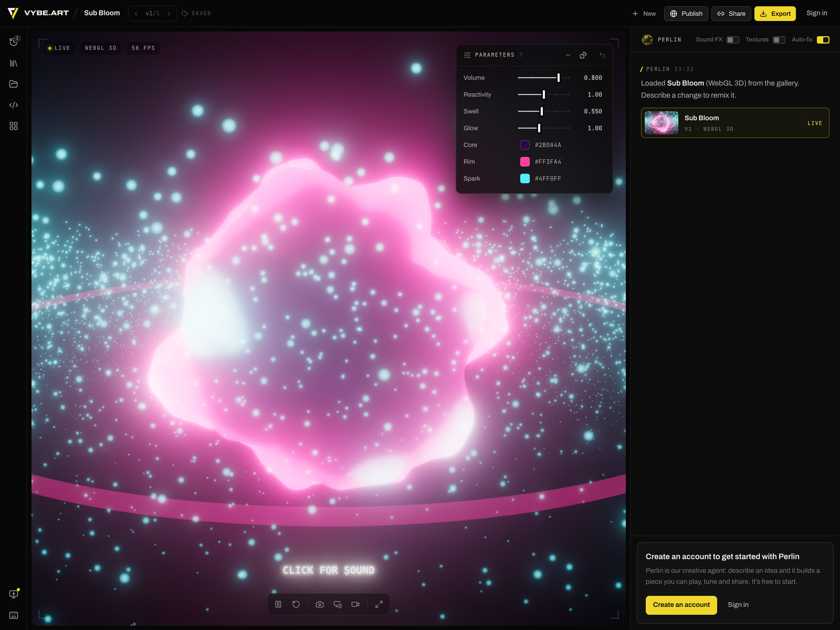Collapse the Parameters panel chevron
840x630 pixels.
click(x=568, y=55)
